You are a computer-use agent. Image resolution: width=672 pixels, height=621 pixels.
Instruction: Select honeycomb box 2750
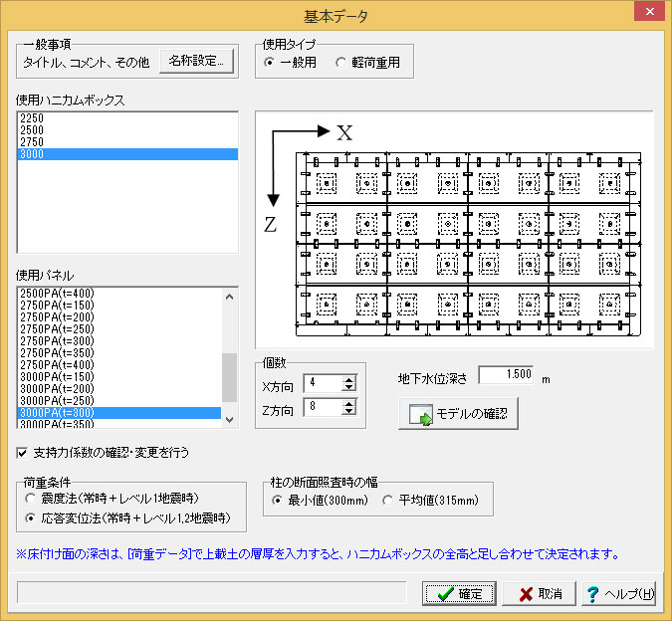(x=127, y=141)
